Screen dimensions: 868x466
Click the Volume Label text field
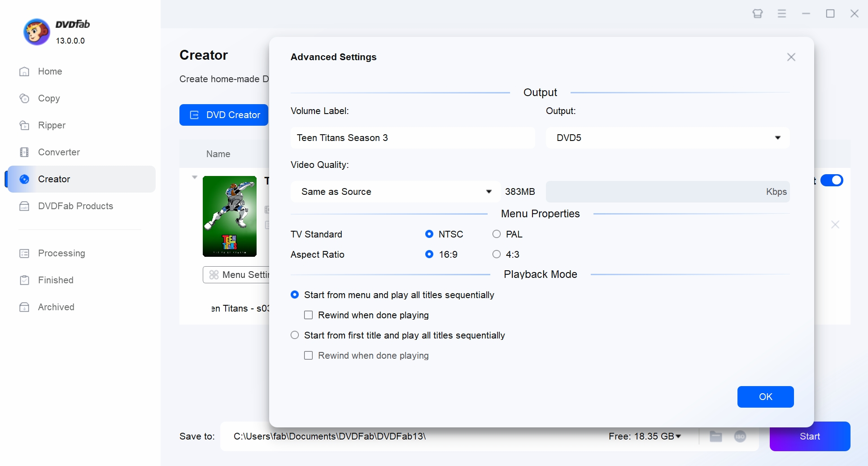(x=412, y=138)
